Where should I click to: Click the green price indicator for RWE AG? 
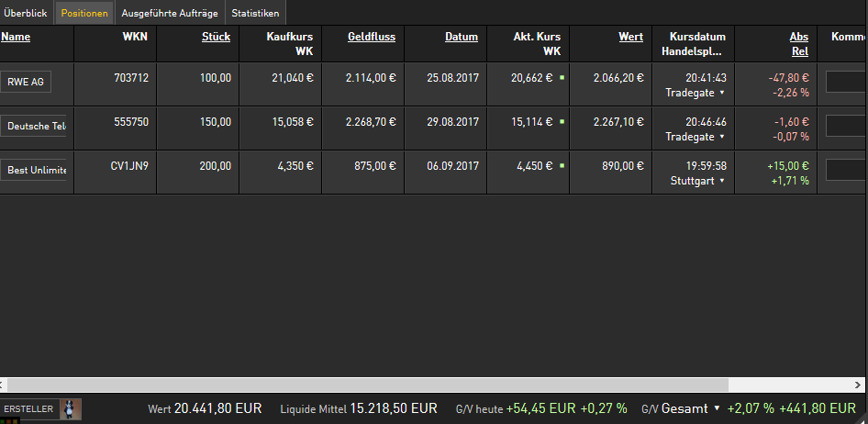point(561,78)
